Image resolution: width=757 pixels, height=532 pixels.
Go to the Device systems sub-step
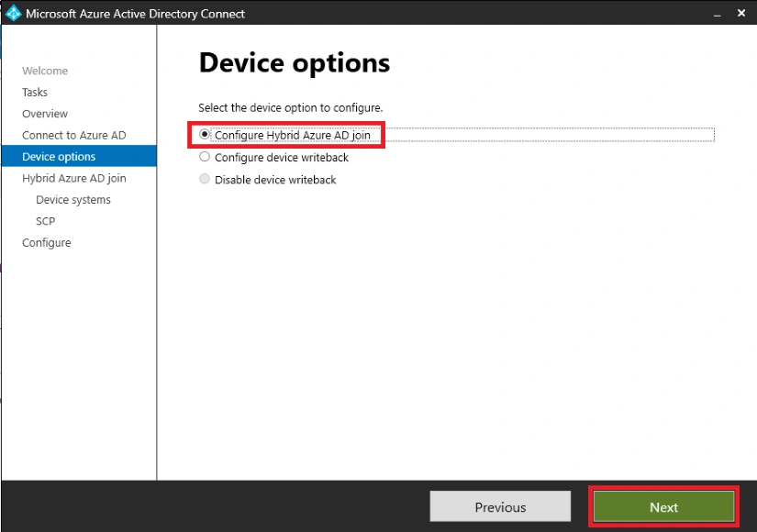click(x=72, y=200)
